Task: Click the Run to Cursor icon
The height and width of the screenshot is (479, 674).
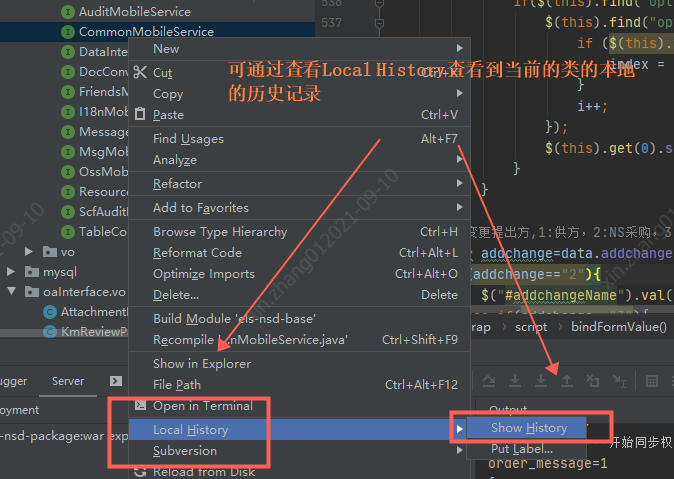Action: [x=619, y=381]
